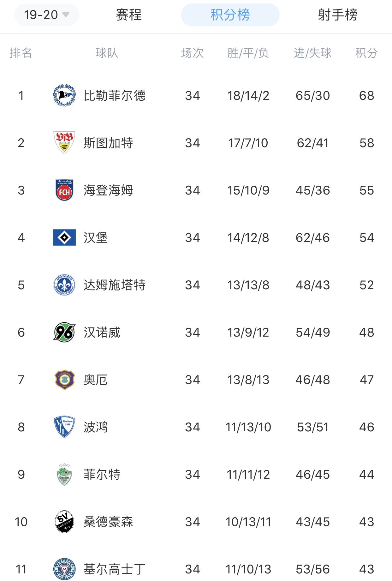Tap the 胜/平/负 column header
392x581 pixels.
pyautogui.click(x=248, y=53)
